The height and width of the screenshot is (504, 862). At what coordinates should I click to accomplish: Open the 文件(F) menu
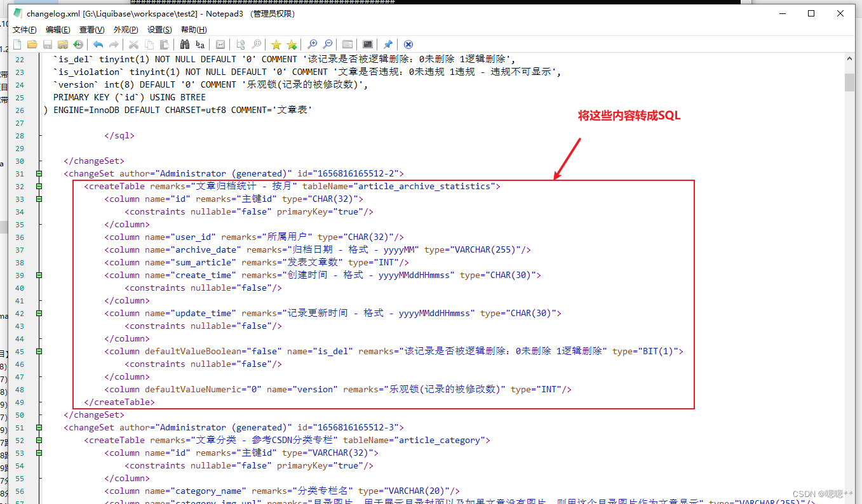pyautogui.click(x=25, y=30)
